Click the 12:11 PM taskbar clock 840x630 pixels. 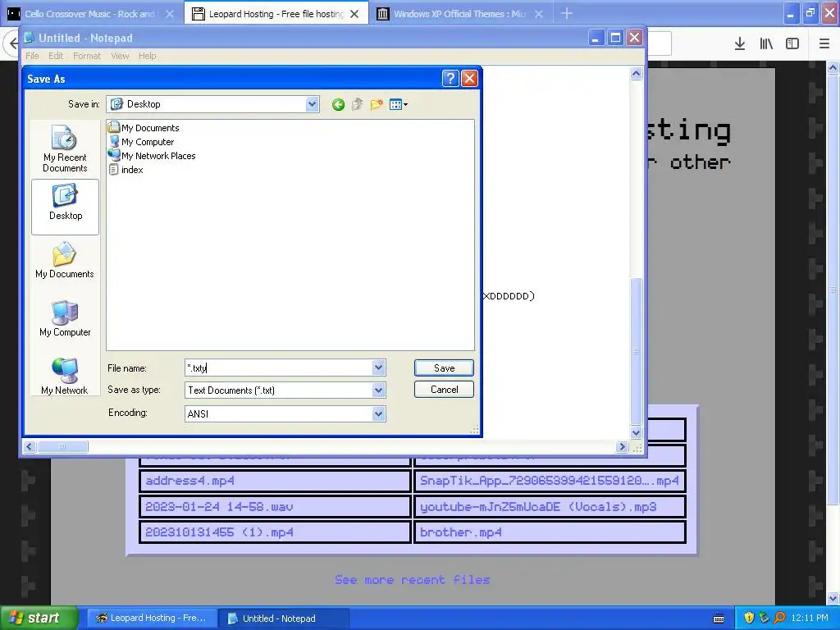pyautogui.click(x=810, y=619)
